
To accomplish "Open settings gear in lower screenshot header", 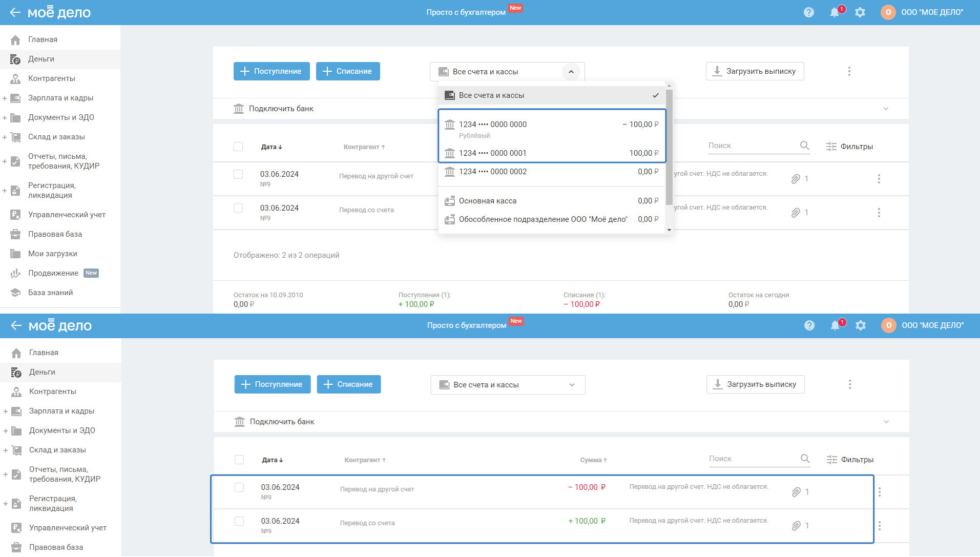I will (861, 325).
